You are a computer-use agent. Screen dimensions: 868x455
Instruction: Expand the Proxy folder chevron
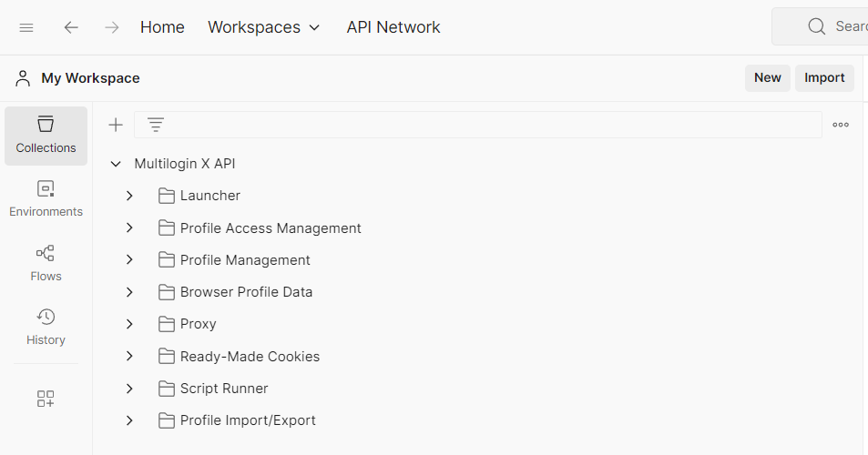coord(129,324)
